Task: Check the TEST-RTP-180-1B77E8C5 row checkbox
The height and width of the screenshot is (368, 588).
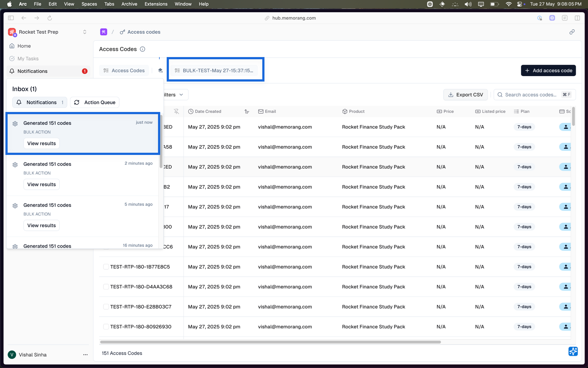Action: [106, 267]
